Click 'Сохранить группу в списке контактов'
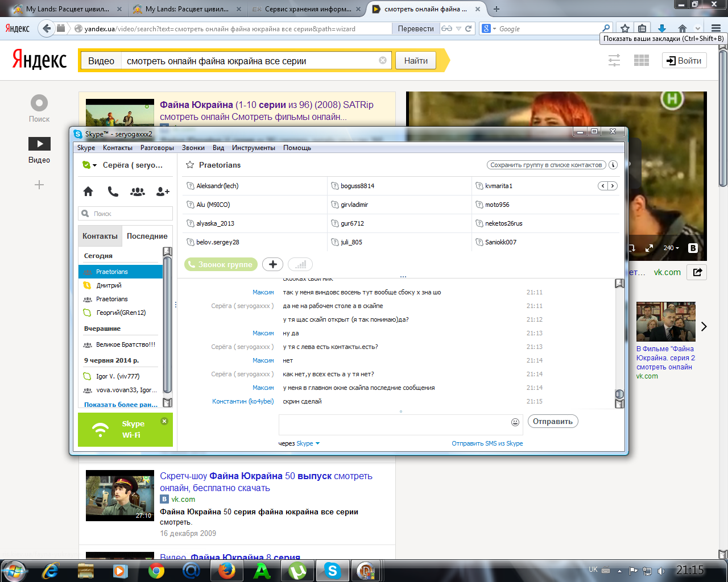The width and height of the screenshot is (728, 582). tap(546, 165)
